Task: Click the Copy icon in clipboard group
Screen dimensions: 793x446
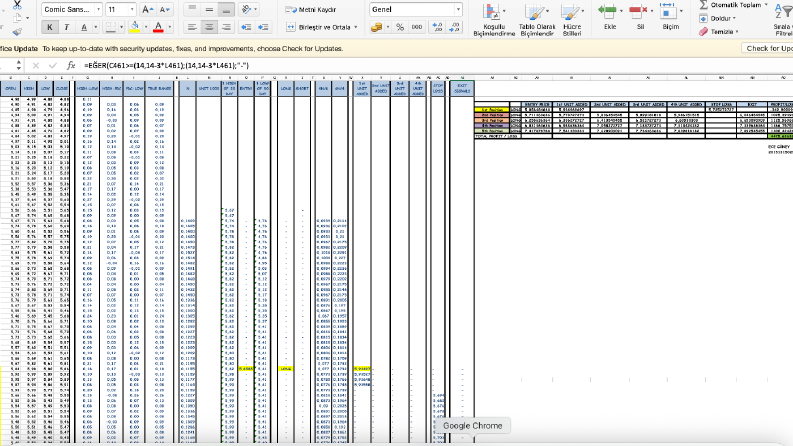Action: pos(17,18)
